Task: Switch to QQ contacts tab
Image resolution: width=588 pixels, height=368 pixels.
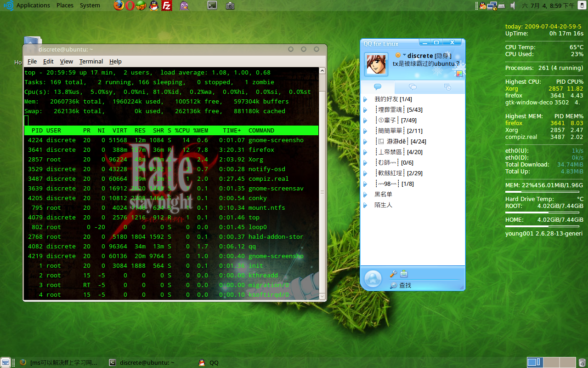Action: pos(378,87)
